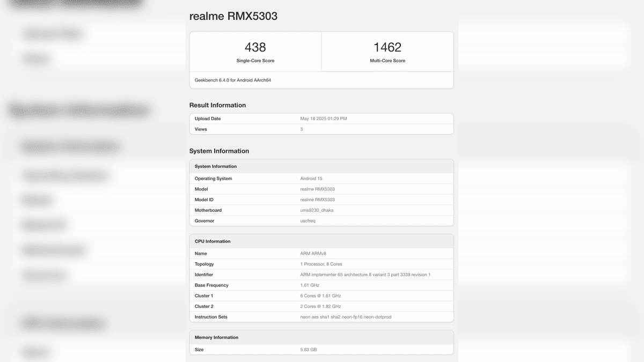
Task: Select the Model ID row's realme RMX5303 value
Action: coord(318,200)
